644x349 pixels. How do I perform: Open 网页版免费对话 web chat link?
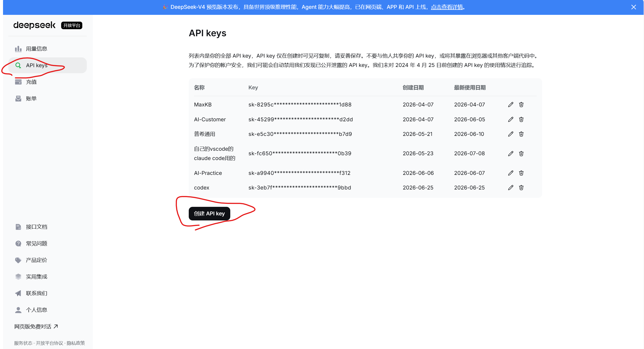pos(36,327)
